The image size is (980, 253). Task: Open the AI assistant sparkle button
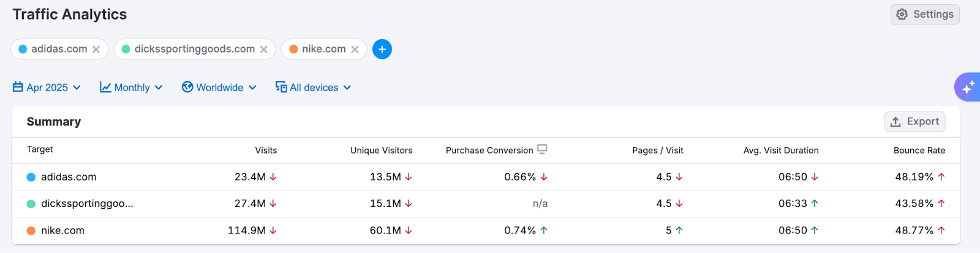[x=968, y=88]
